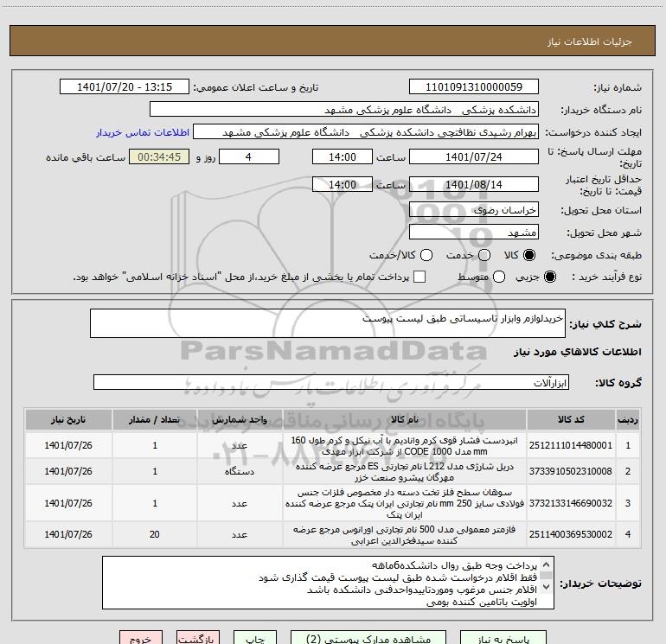Viewport: 666px width, 644px height.
Task: Click the quantity 20 in row 4
Action: 155,534
